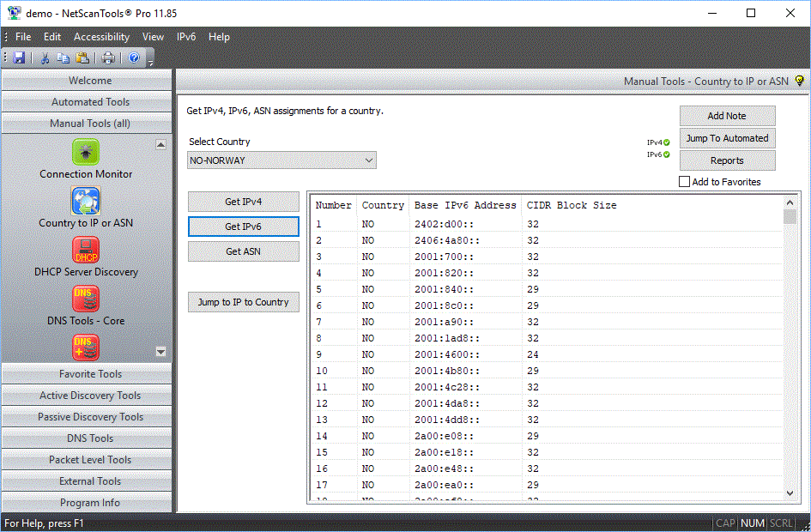Click the Country column header
Screen dimensions: 811x532
(x=383, y=205)
